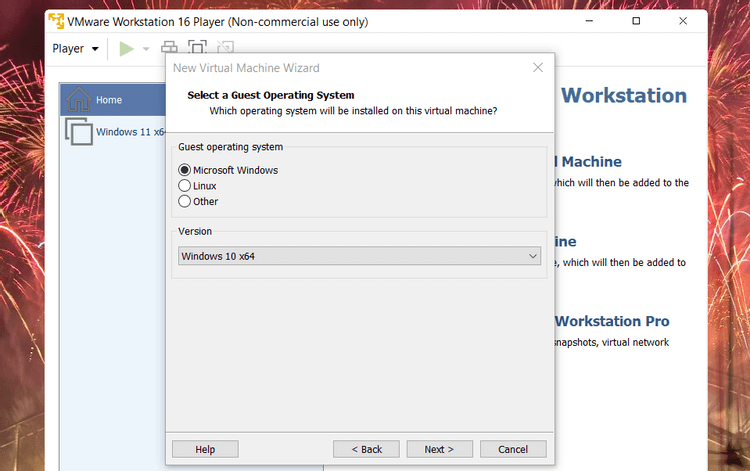Click the Enter full screen mode icon
Screen dimensions: 750x471
click(x=197, y=46)
